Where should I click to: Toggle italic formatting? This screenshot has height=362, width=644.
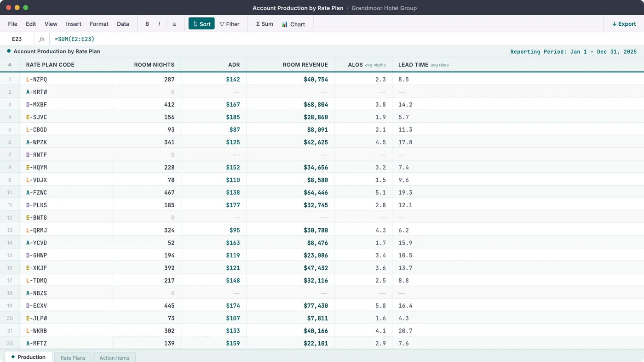[x=159, y=24]
